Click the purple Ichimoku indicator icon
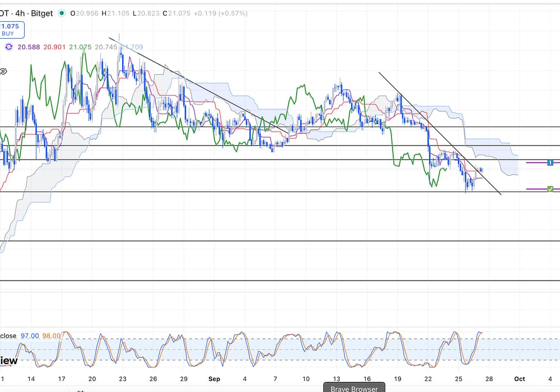Image resolution: width=560 pixels, height=392 pixels. tap(8, 47)
